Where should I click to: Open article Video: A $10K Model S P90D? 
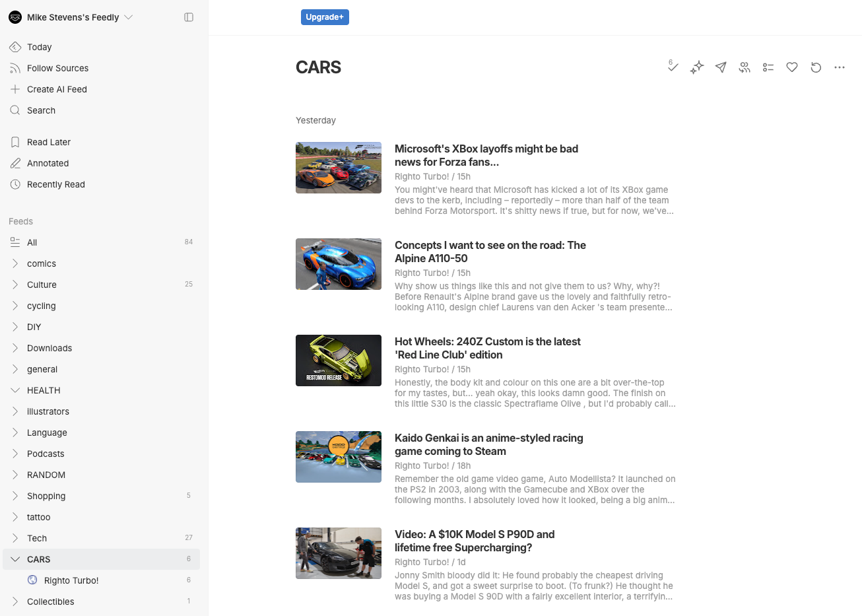(475, 541)
